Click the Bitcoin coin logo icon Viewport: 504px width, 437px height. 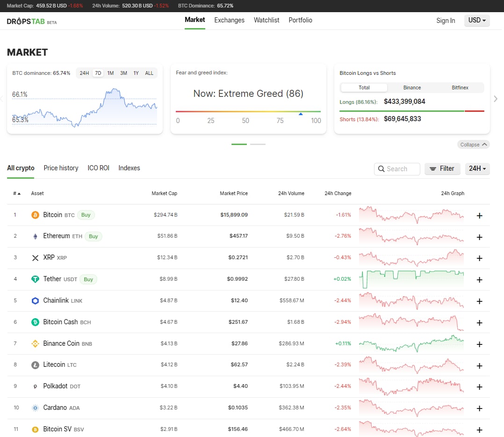point(35,215)
